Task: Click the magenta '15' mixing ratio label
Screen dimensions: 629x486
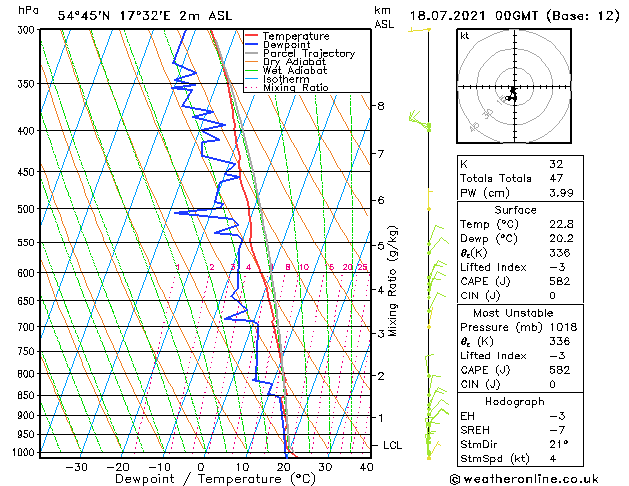Action: [x=329, y=267]
